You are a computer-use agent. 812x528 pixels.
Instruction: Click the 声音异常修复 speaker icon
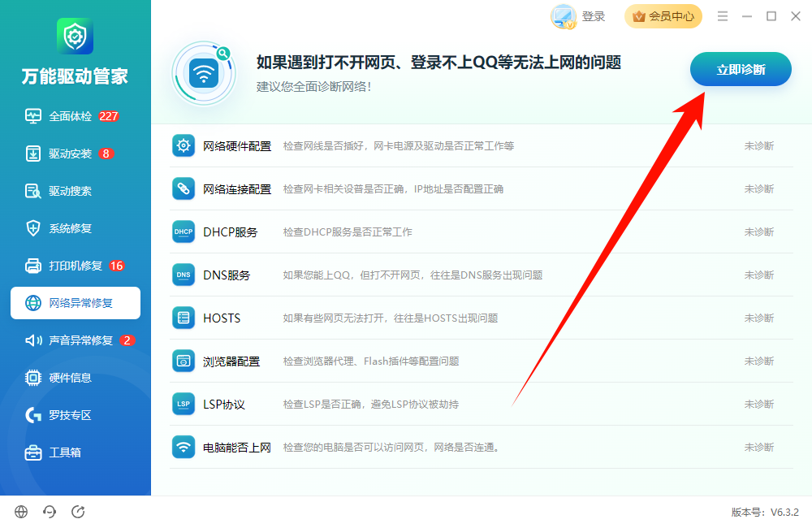click(x=33, y=340)
